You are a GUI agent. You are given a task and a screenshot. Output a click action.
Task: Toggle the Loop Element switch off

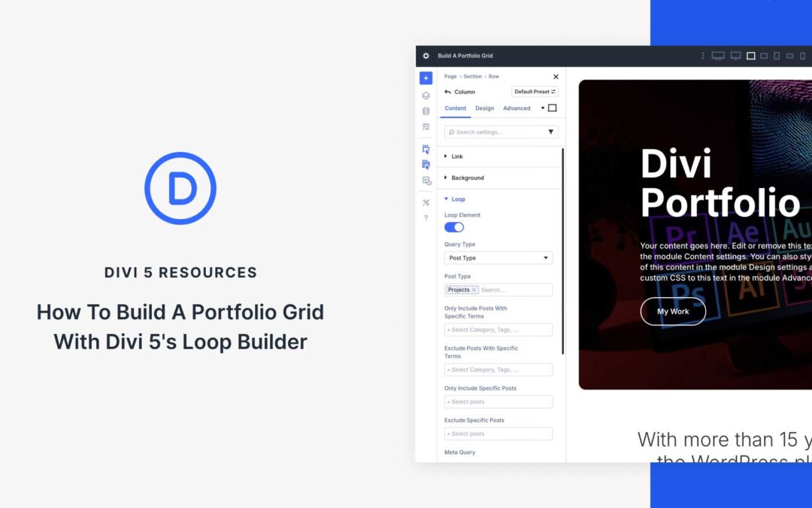point(454,227)
